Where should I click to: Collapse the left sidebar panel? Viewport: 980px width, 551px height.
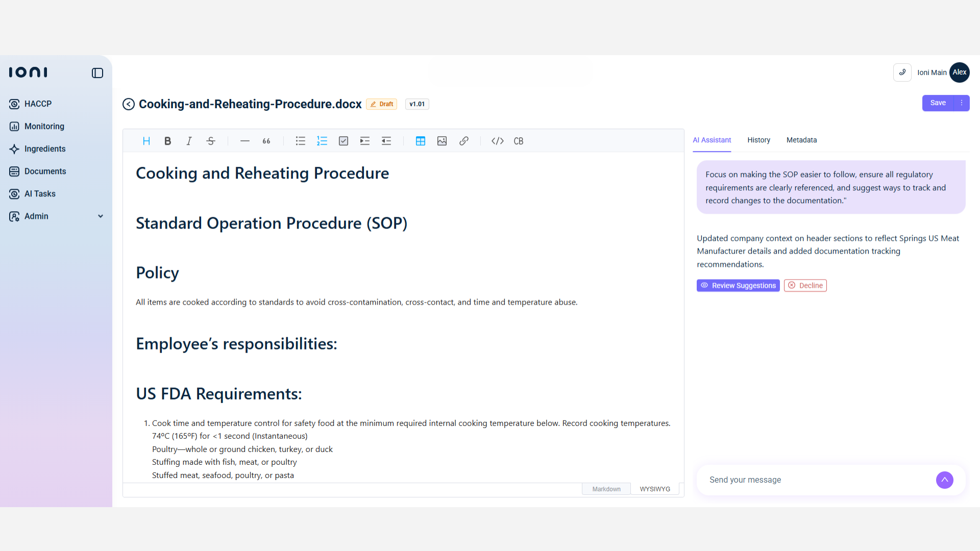point(97,73)
